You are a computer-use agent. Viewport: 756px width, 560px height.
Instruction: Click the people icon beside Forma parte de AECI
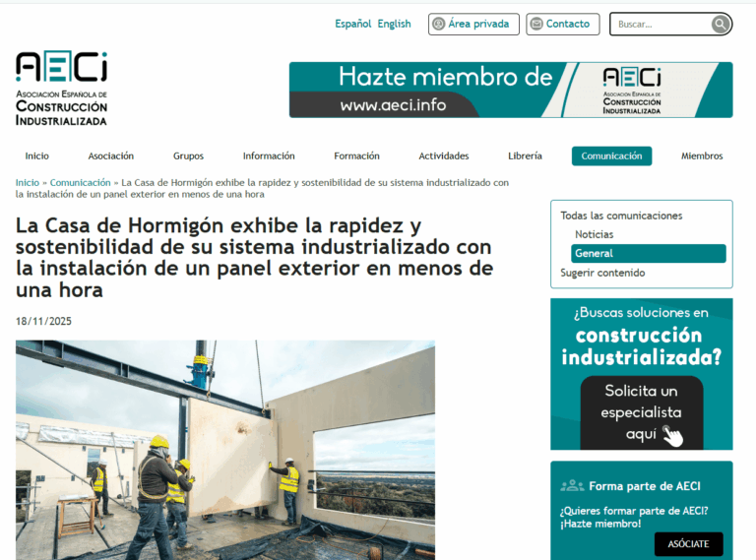(572, 486)
